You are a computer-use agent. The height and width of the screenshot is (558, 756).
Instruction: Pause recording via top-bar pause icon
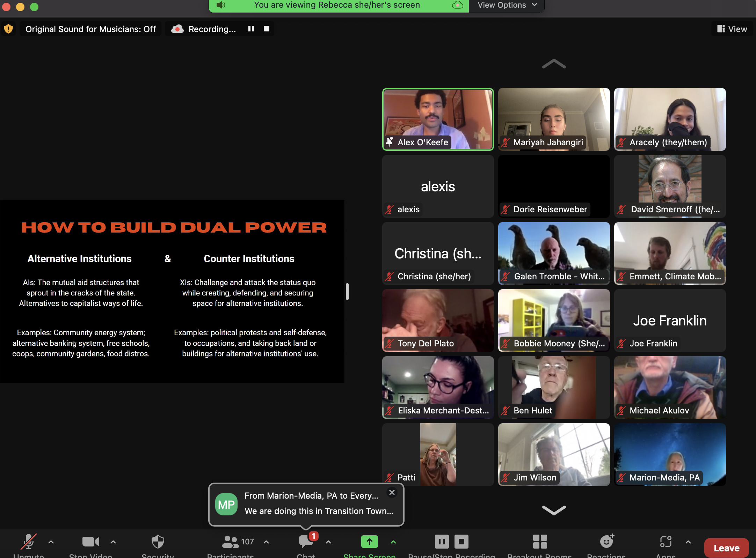click(251, 29)
